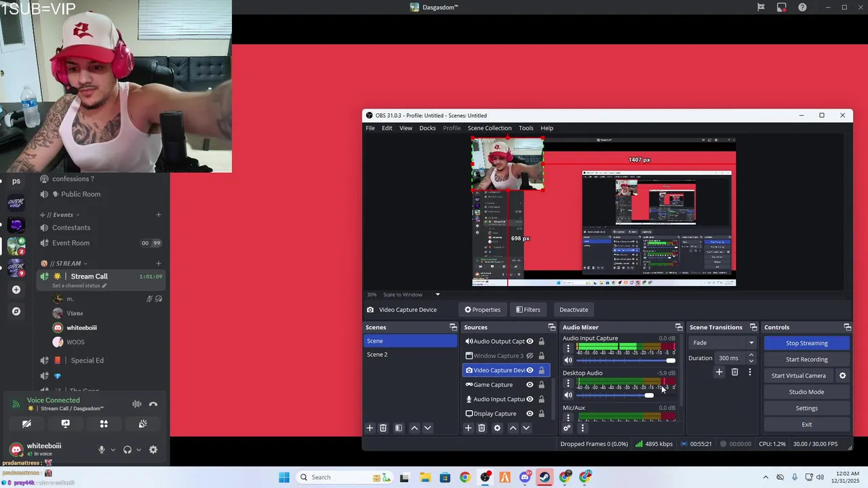Pop out the Scenes dock panel
The width and height of the screenshot is (868, 488).
point(453,327)
